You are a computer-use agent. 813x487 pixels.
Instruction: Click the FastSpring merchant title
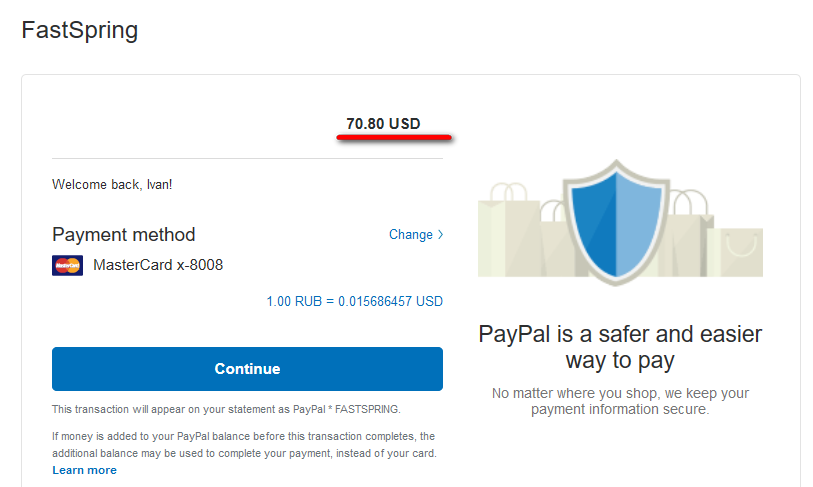(80, 30)
